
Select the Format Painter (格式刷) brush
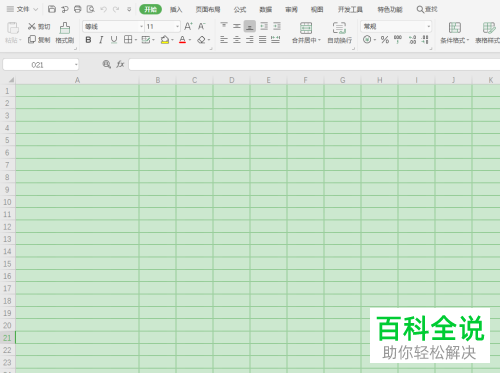(x=65, y=33)
